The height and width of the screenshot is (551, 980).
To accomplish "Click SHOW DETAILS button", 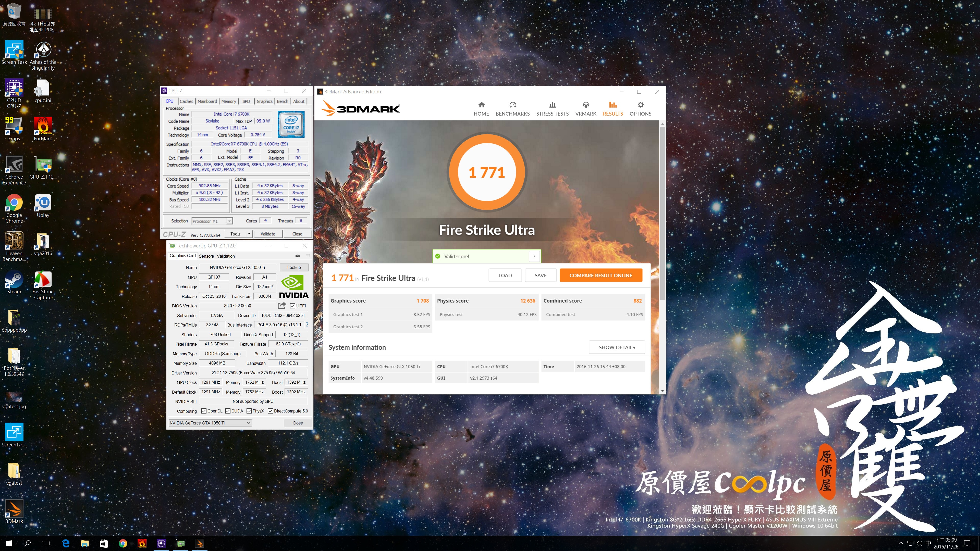I will [617, 347].
